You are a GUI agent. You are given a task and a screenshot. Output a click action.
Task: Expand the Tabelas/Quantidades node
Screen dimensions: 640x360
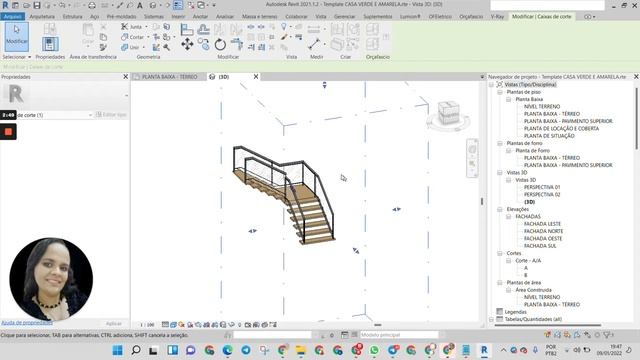click(491, 319)
